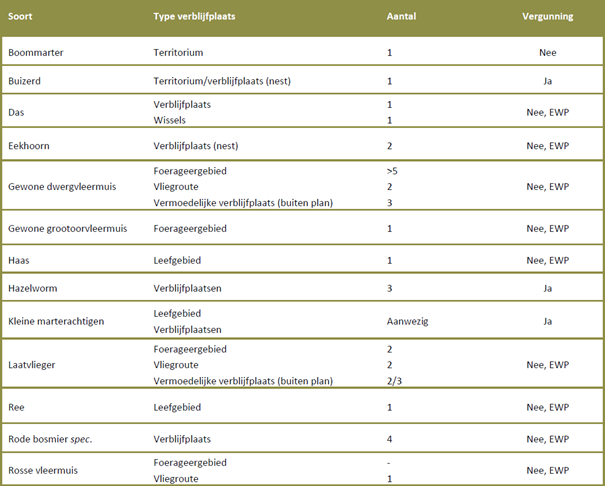The image size is (605, 486).
Task: Click the 'Vergunning' column header
Action: [548, 17]
